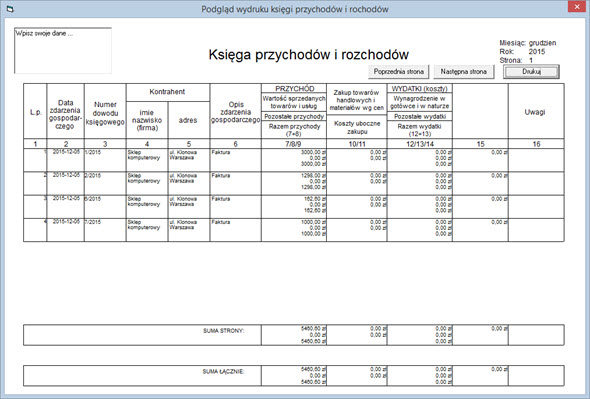Select document number 7/2015 cell

click(x=105, y=230)
